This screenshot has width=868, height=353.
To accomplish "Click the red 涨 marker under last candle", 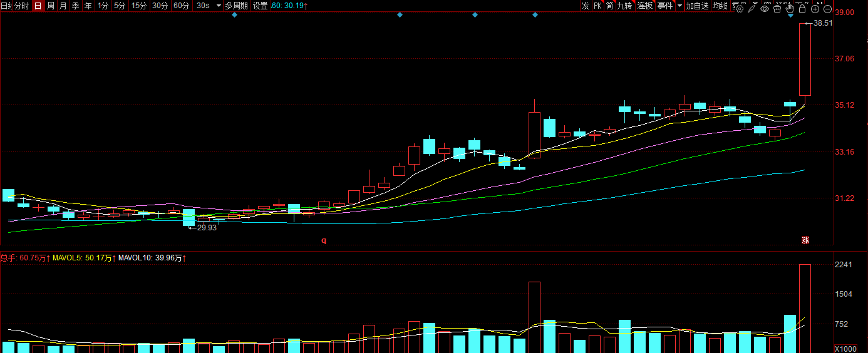I will [806, 240].
